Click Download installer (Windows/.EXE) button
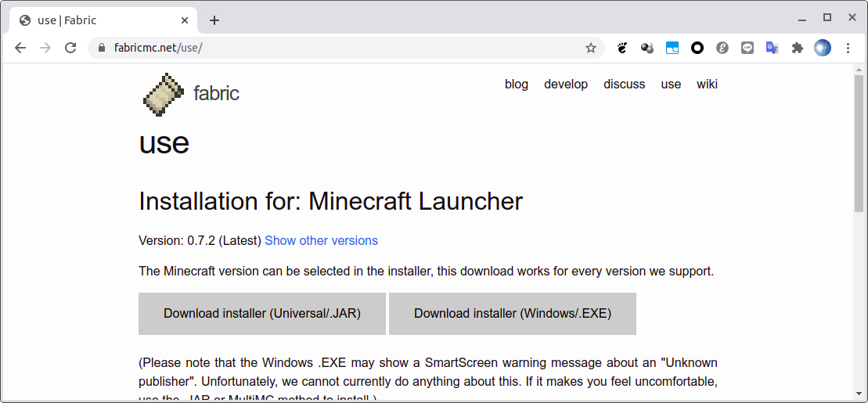Screen dimensions: 868x403 tap(513, 314)
